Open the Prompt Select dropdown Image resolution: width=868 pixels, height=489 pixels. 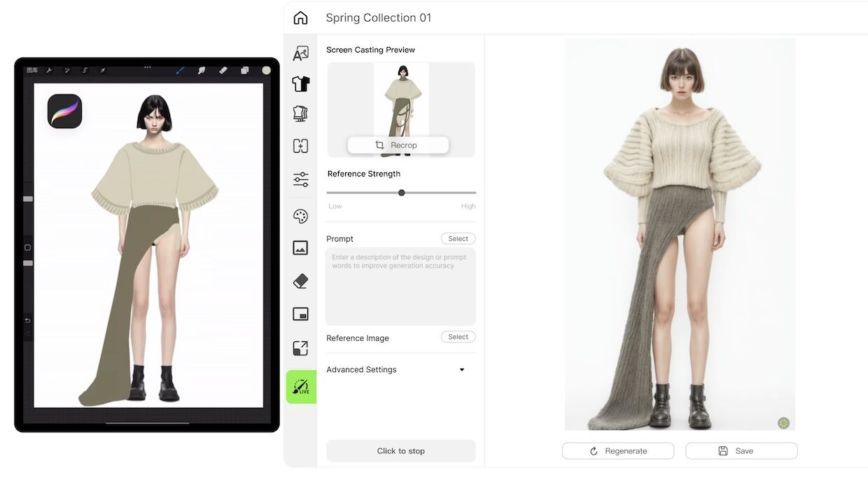(x=458, y=239)
